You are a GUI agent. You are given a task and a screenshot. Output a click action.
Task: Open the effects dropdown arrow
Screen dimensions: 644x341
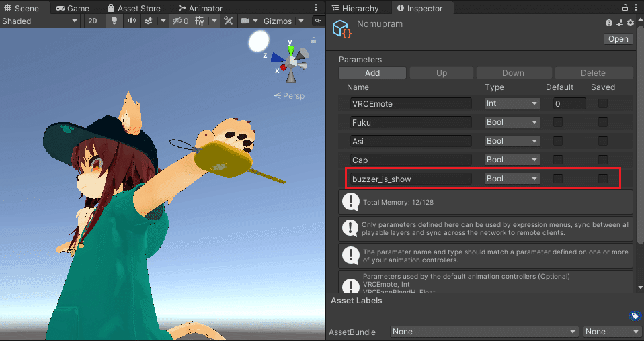click(163, 21)
